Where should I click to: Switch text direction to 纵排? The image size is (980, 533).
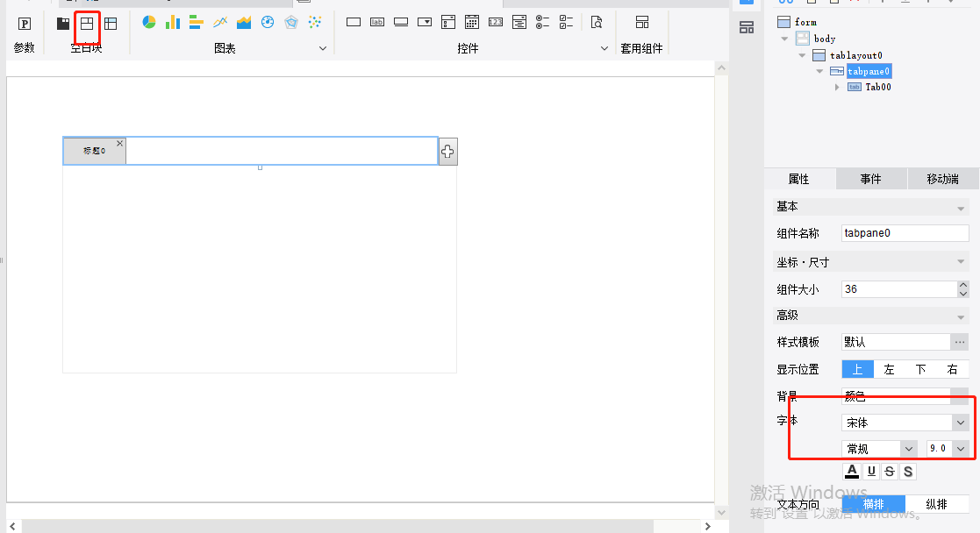point(936,504)
